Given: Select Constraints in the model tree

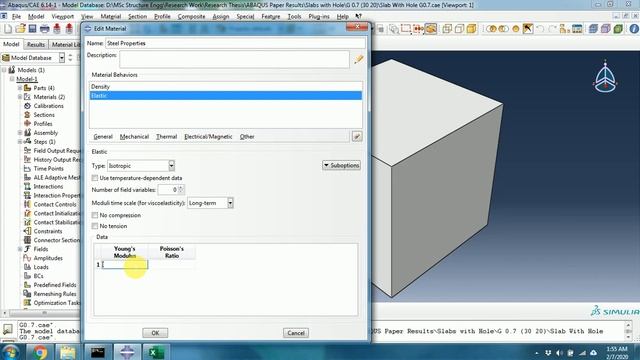Looking at the screenshot, I should 48,231.
